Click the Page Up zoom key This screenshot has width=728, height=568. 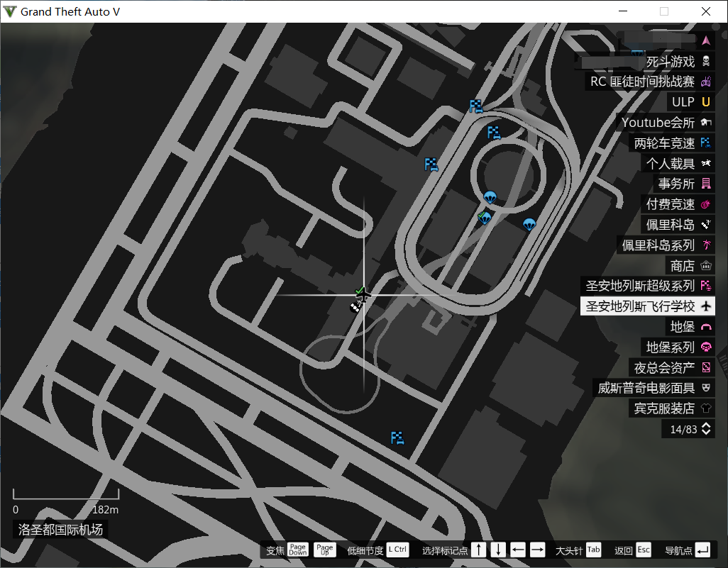click(324, 550)
